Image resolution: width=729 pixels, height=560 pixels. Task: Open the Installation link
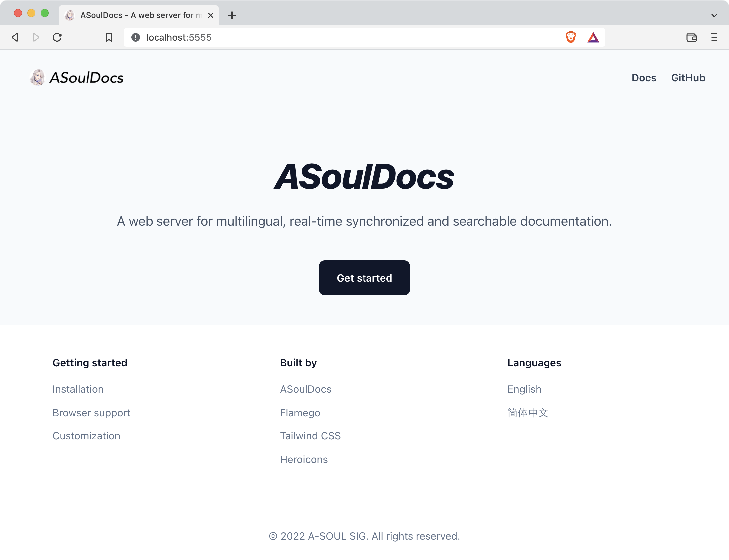(78, 389)
